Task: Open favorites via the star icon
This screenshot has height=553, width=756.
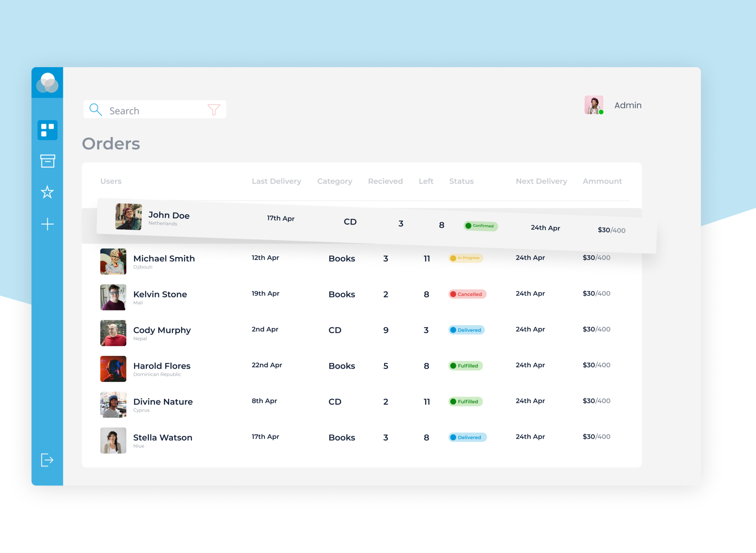Action: click(x=47, y=192)
